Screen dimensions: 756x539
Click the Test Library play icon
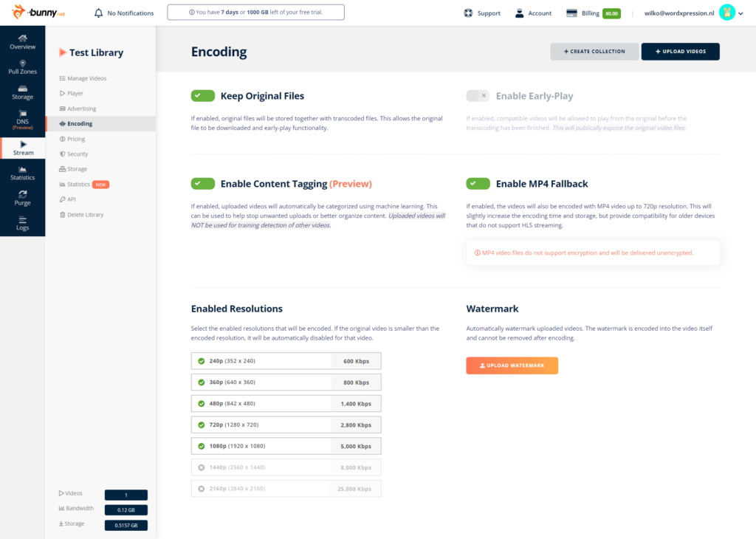coord(62,52)
